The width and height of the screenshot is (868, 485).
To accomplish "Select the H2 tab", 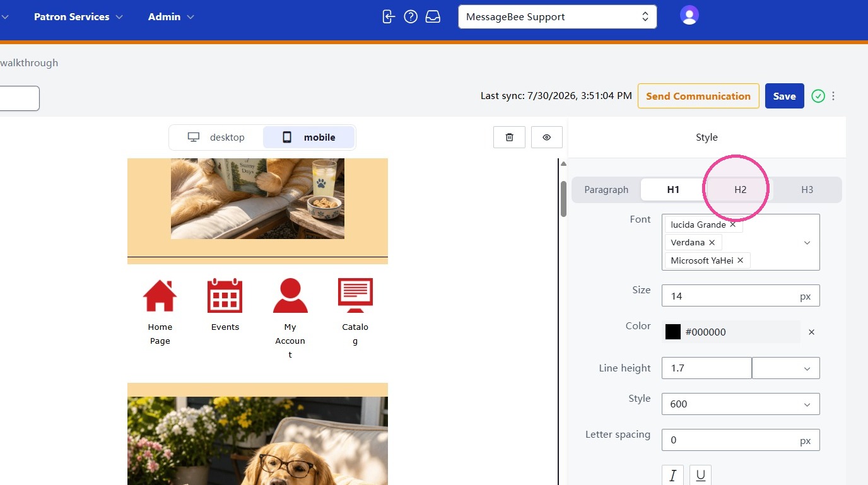I will (740, 190).
